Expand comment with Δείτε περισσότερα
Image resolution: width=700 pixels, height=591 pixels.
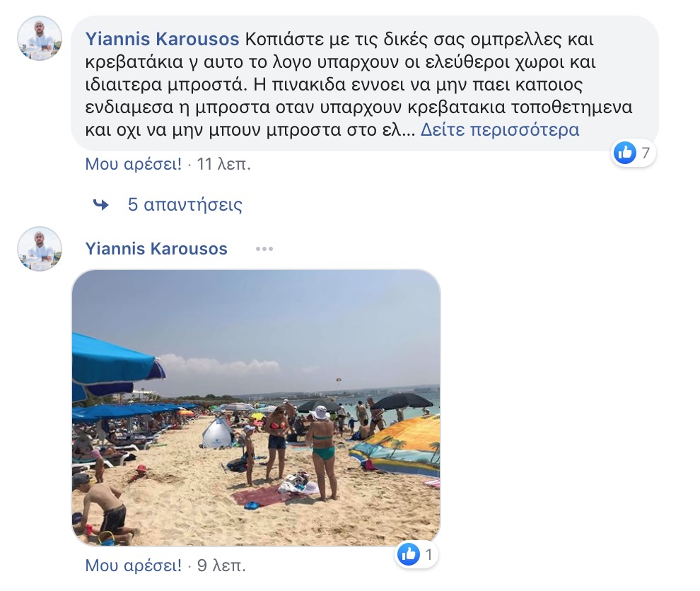click(x=500, y=130)
